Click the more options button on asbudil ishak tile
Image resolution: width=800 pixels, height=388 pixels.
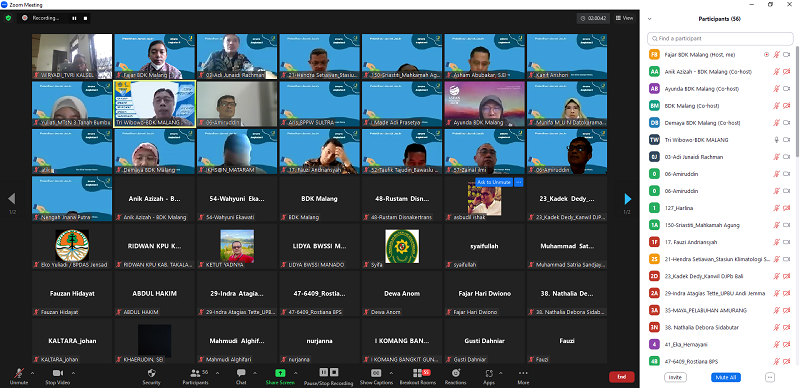pos(518,182)
